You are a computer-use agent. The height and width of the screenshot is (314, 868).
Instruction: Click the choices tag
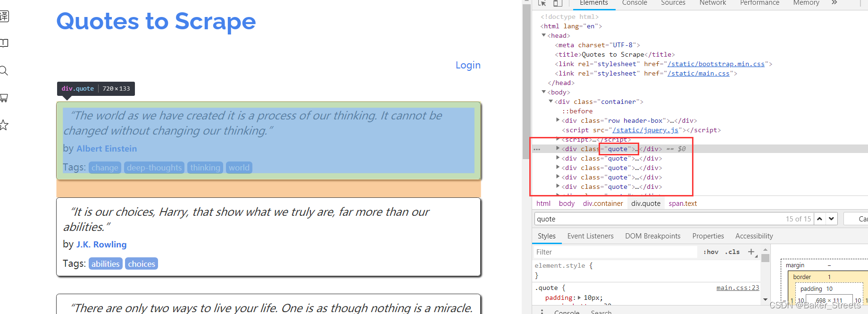(142, 263)
